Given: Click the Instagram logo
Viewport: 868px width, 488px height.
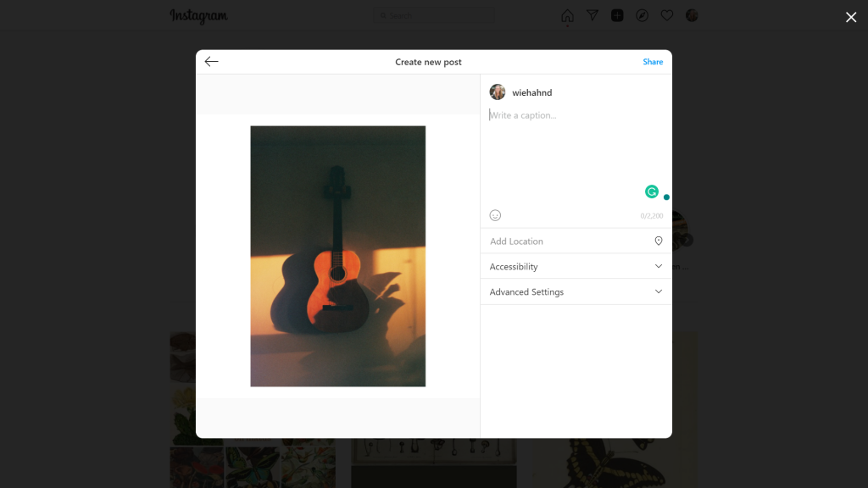Looking at the screenshot, I should pyautogui.click(x=198, y=16).
